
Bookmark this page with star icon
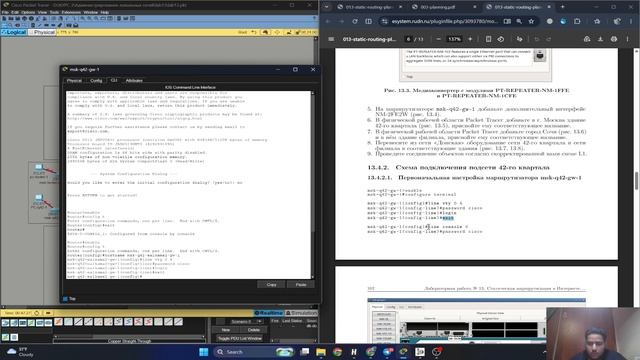pyautogui.click(x=531, y=21)
